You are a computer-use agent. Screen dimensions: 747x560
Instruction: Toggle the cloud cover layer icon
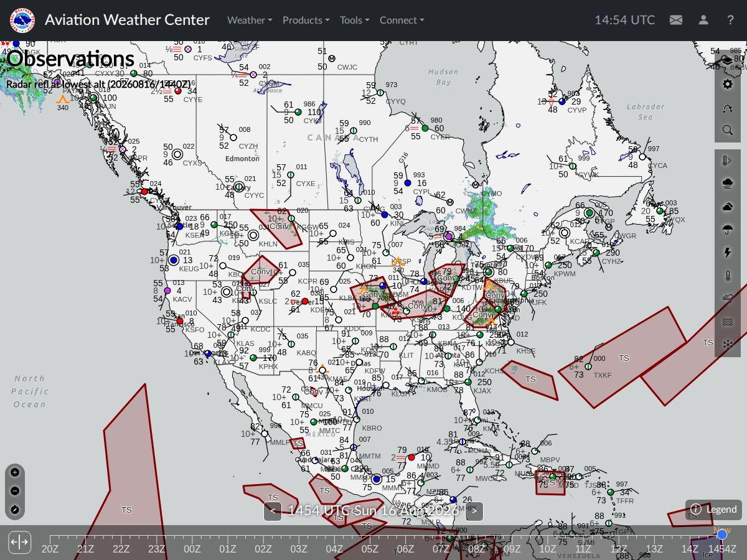coord(728,207)
